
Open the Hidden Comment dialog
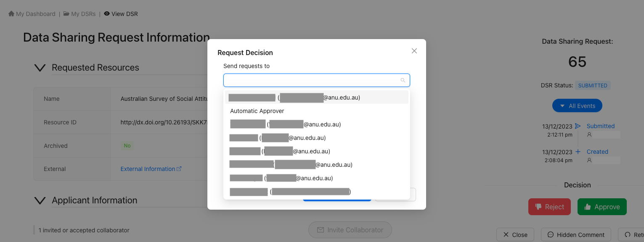576,235
